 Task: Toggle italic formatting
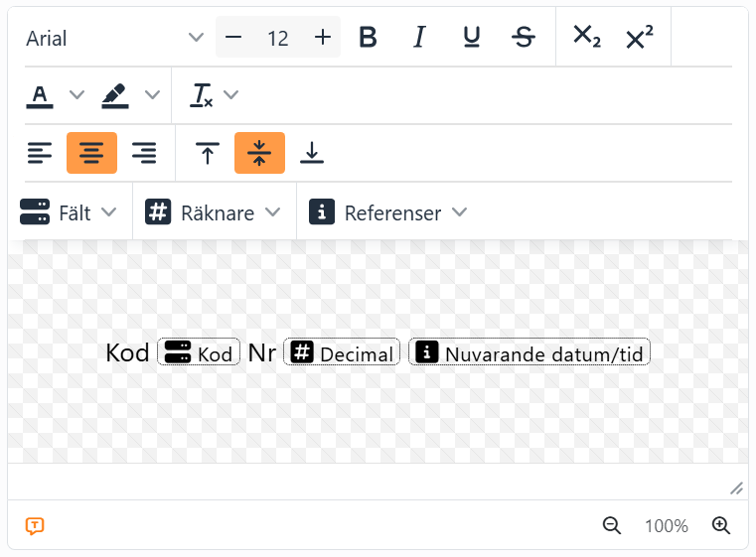coord(420,37)
